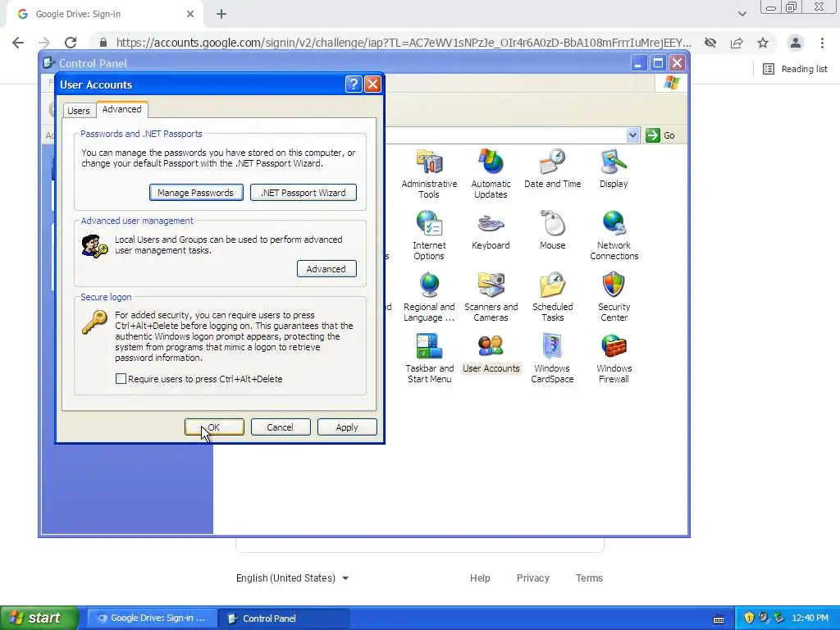Open the Chrome profile avatar

796,43
